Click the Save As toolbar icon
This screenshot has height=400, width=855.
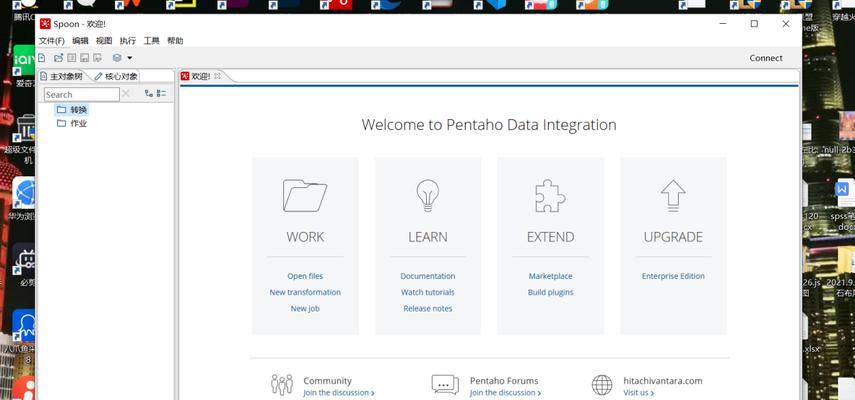point(98,58)
